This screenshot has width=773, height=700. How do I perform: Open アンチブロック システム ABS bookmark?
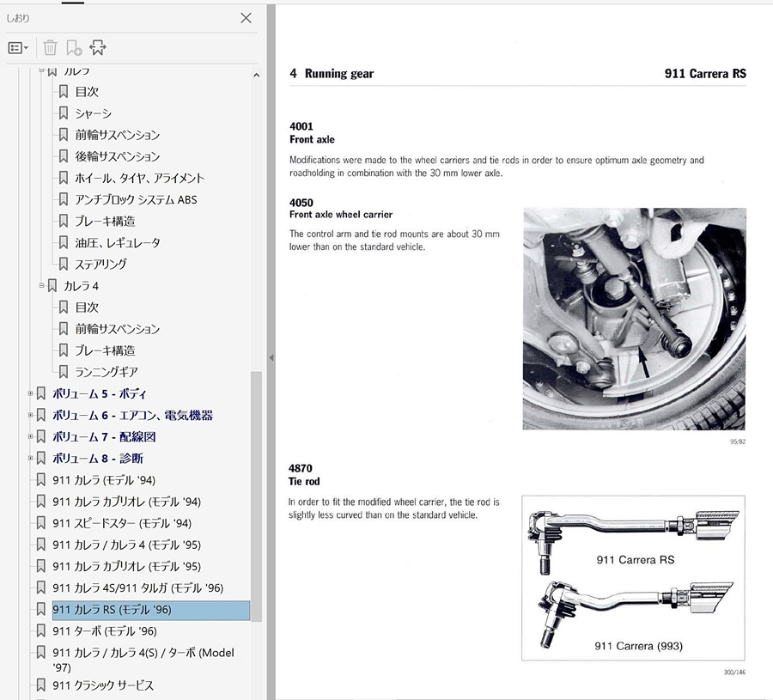[x=136, y=199]
